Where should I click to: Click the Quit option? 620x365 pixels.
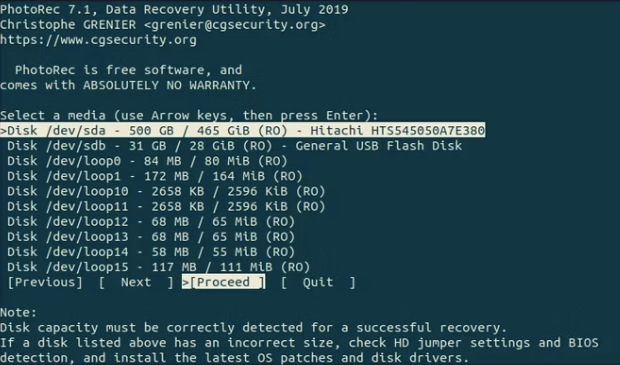(x=318, y=282)
